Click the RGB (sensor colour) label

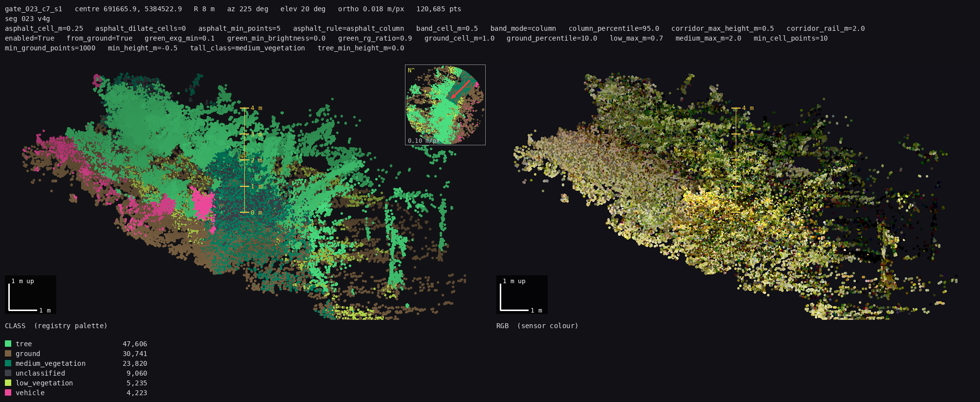[537, 326]
